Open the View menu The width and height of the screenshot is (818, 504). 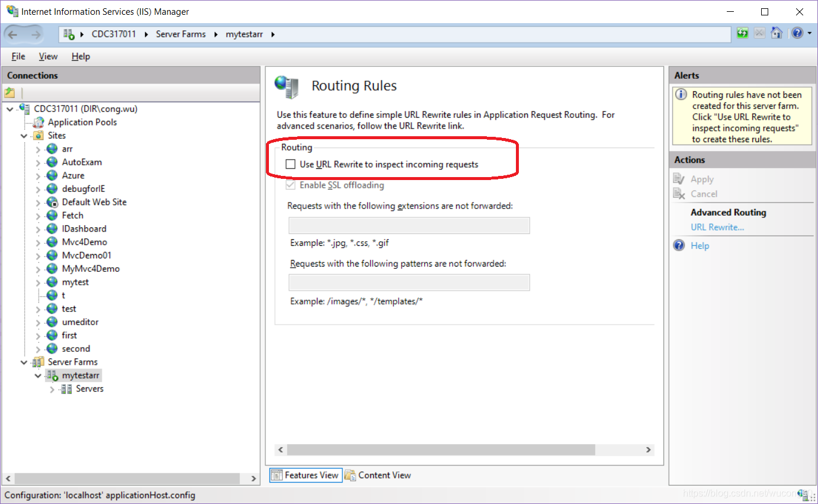point(49,56)
